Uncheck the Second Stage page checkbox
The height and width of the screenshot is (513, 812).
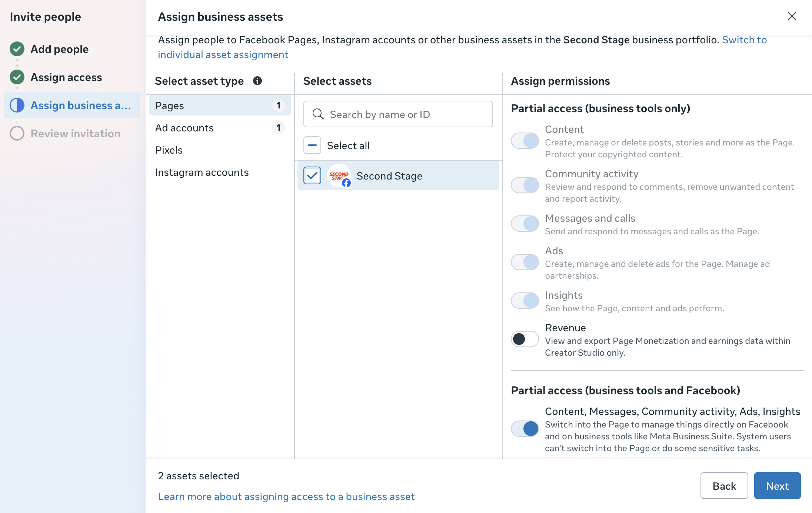coord(312,175)
